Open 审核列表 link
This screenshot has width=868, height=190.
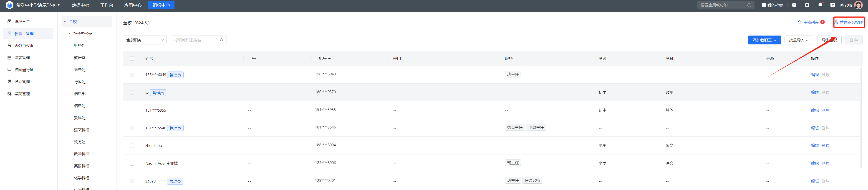(x=811, y=22)
